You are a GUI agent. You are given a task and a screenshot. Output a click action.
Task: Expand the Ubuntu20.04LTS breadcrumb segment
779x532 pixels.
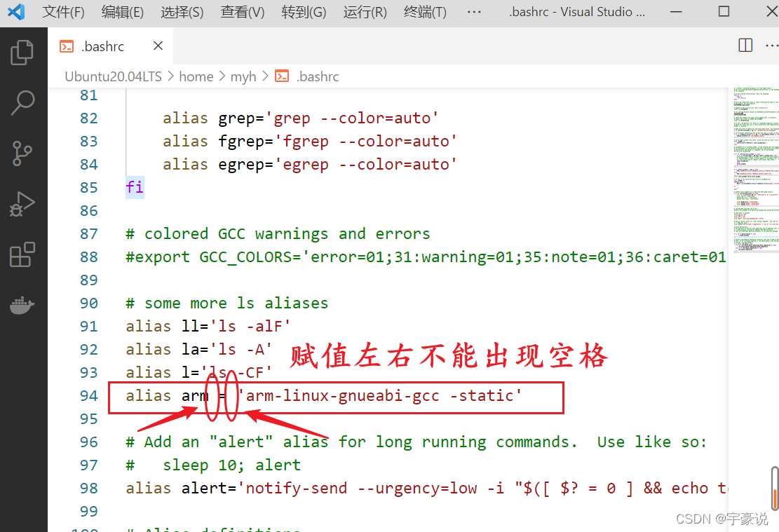pos(114,76)
